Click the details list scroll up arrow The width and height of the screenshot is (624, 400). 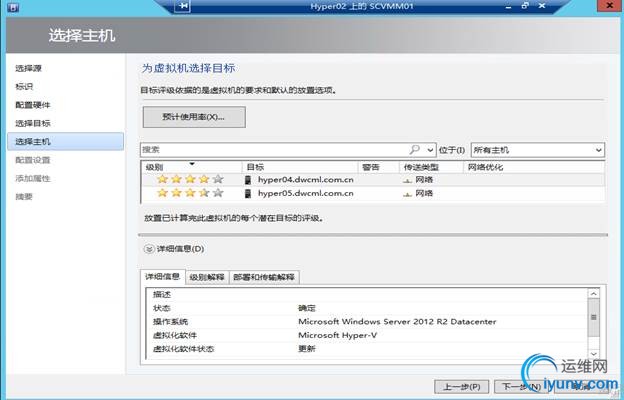(x=594, y=294)
